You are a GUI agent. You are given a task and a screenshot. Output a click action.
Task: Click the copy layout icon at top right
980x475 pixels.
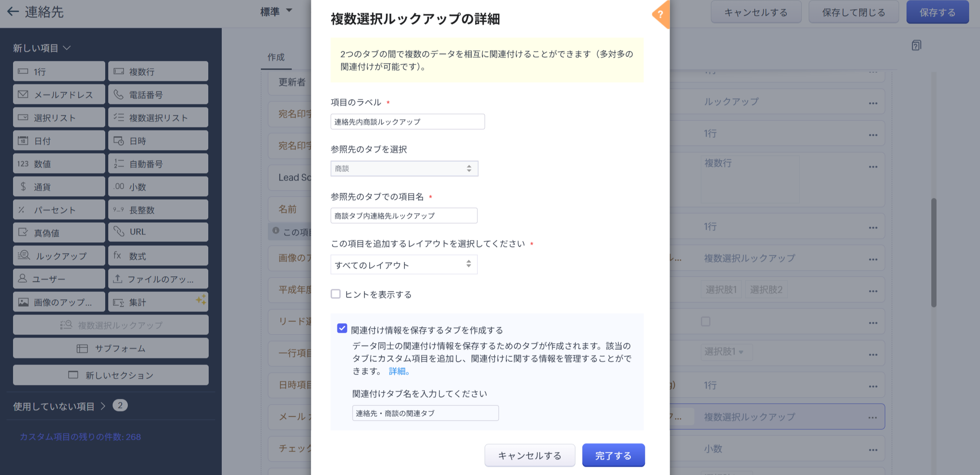[x=916, y=45]
